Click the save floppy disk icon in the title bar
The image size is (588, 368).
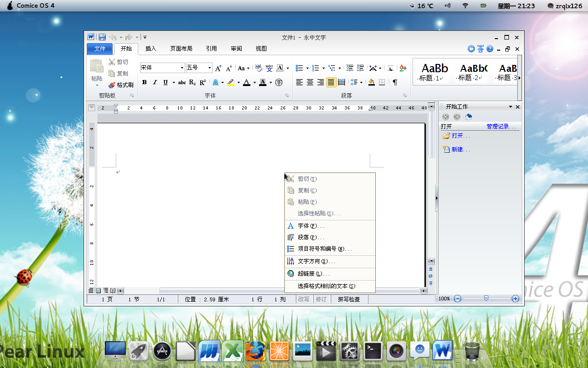pos(102,37)
